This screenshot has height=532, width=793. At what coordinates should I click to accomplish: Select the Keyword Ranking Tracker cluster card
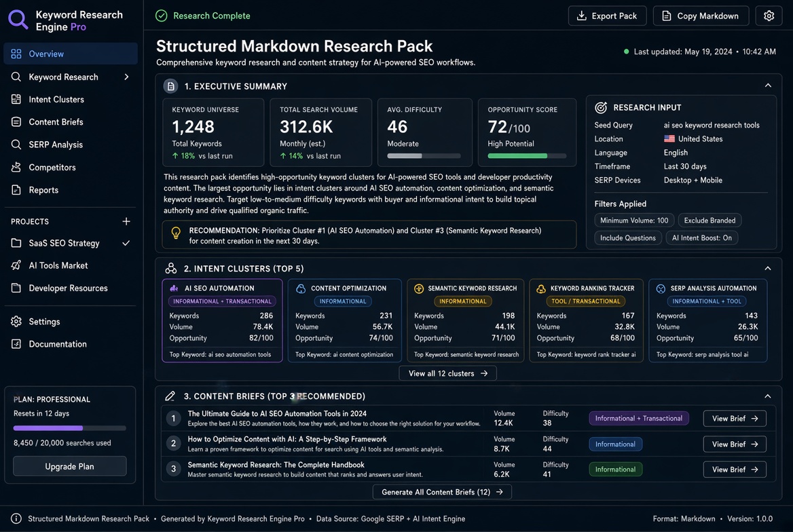(586, 320)
